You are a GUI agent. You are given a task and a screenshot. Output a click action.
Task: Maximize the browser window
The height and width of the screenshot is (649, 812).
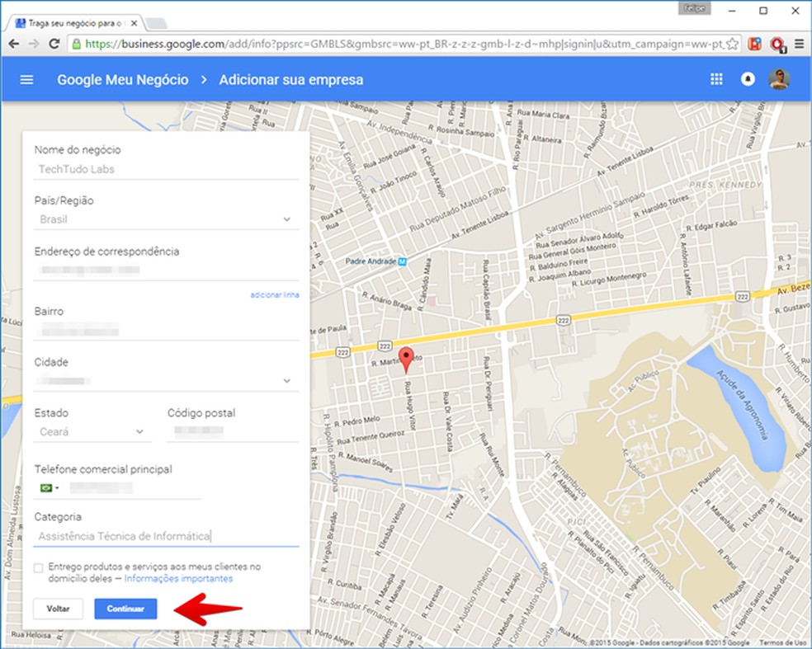pyautogui.click(x=763, y=11)
